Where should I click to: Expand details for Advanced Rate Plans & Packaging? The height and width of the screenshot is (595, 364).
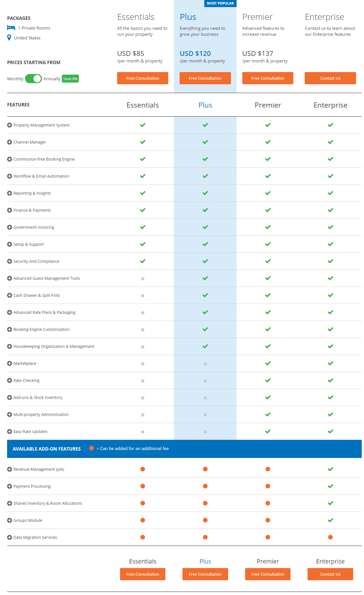point(9,312)
